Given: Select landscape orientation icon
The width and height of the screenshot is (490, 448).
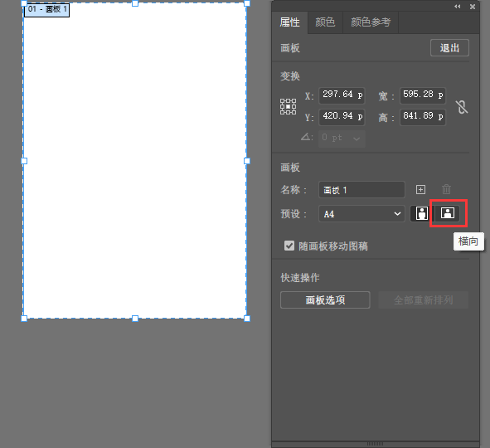Looking at the screenshot, I should (448, 213).
